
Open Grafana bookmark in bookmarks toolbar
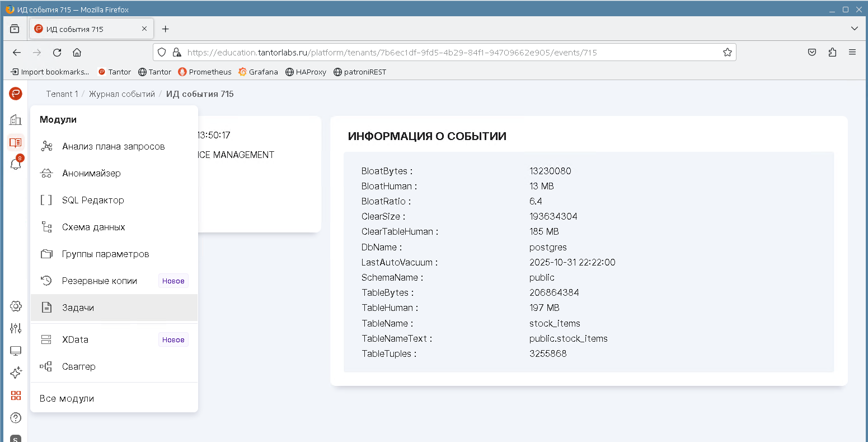point(258,72)
